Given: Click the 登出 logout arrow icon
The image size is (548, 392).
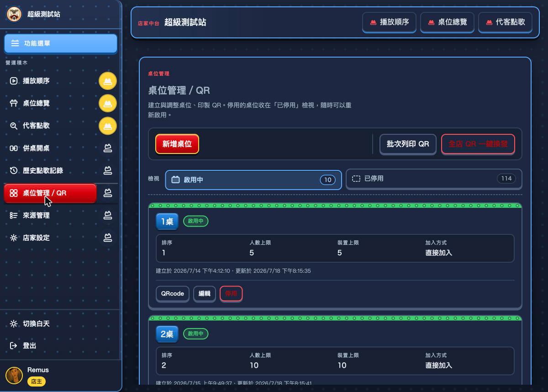Looking at the screenshot, I should pos(14,346).
